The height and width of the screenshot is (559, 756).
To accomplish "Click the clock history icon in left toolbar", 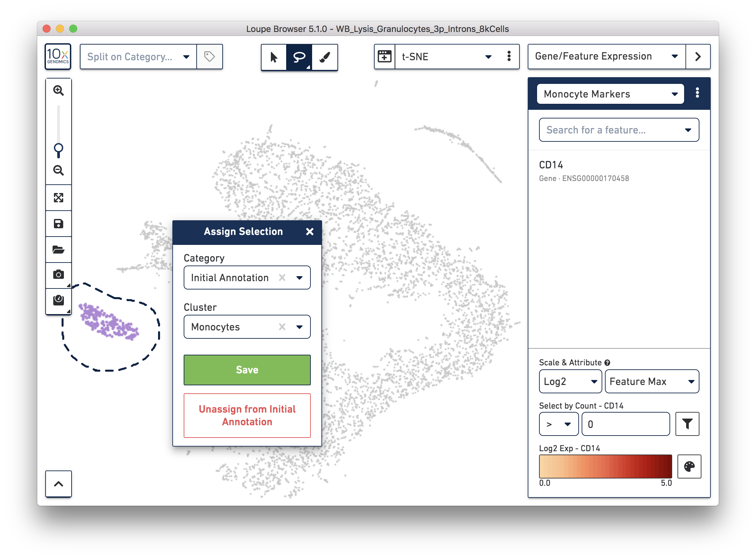I will pos(59,300).
